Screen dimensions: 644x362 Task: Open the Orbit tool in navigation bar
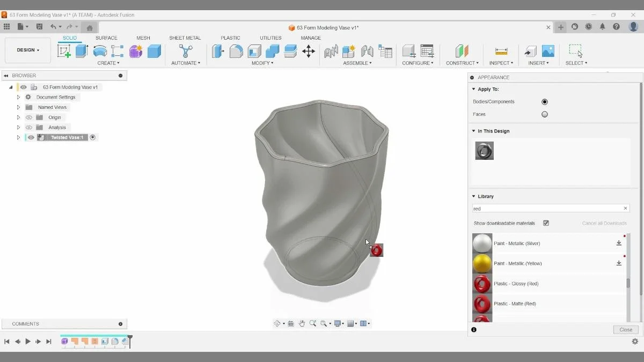(x=278, y=323)
